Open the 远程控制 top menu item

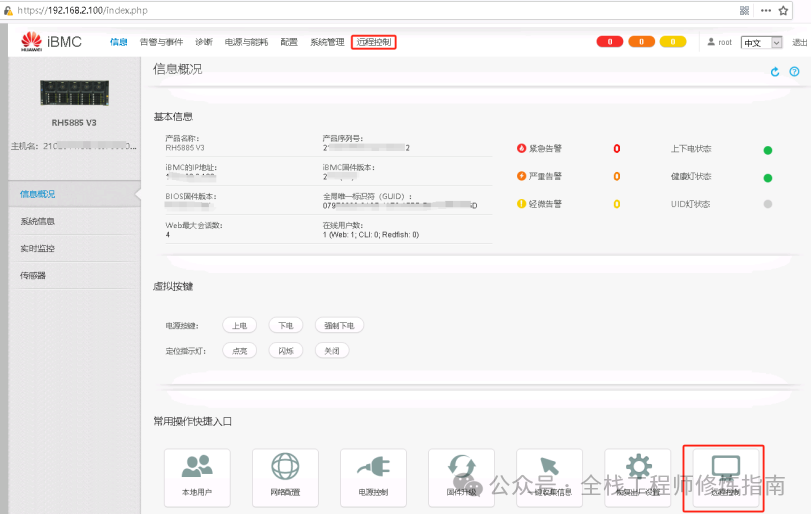[374, 42]
